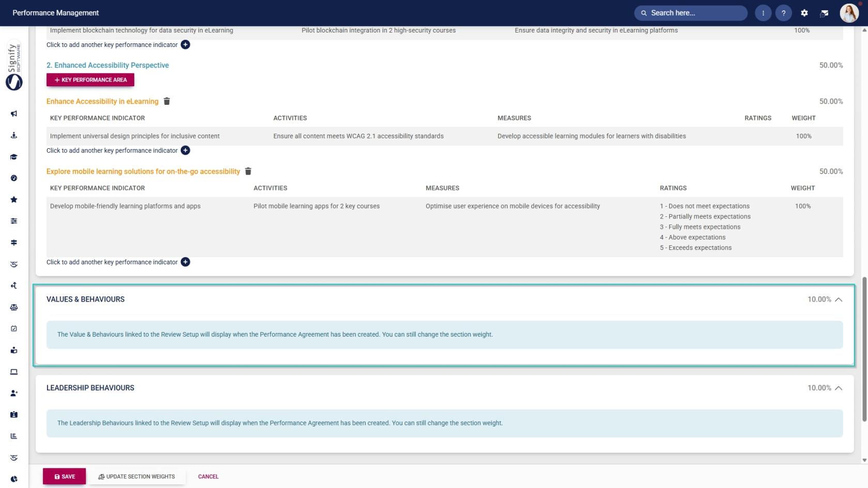The image size is (868, 488).
Task: Open the pie chart sidebar icon
Action: 14,479
